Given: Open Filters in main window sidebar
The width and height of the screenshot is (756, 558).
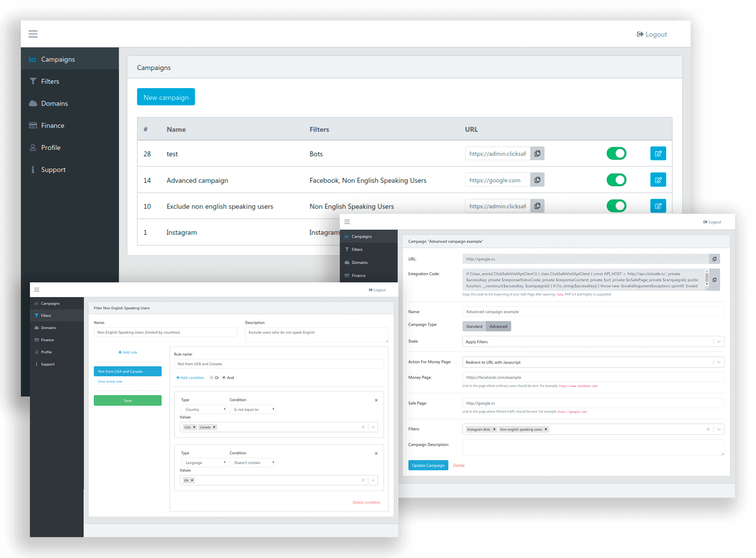Looking at the screenshot, I should click(70, 81).
